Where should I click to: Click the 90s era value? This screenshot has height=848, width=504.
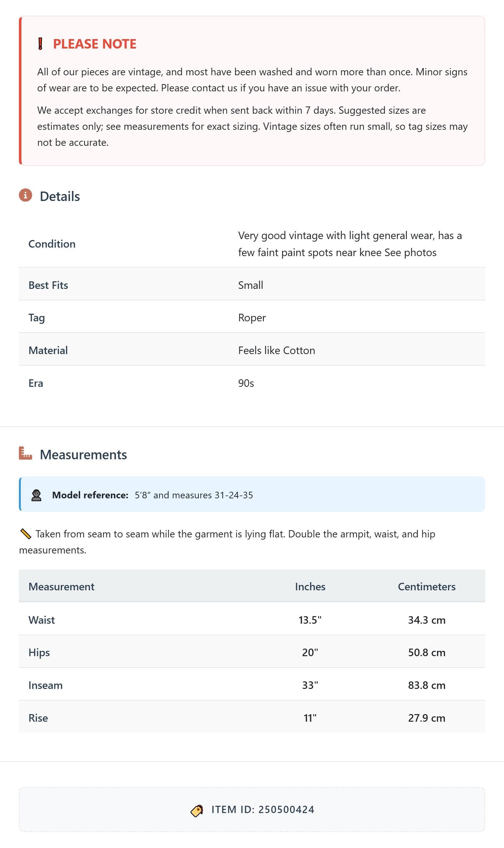point(246,383)
